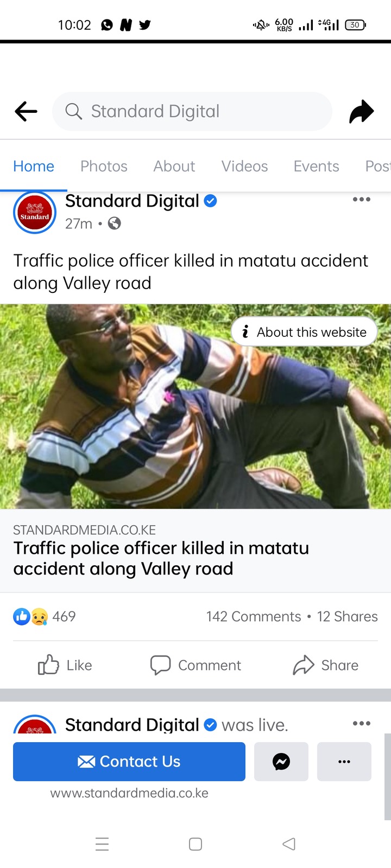Tap the Standard Digital profile picture
Screen dimensions: 391x868
pos(35,212)
